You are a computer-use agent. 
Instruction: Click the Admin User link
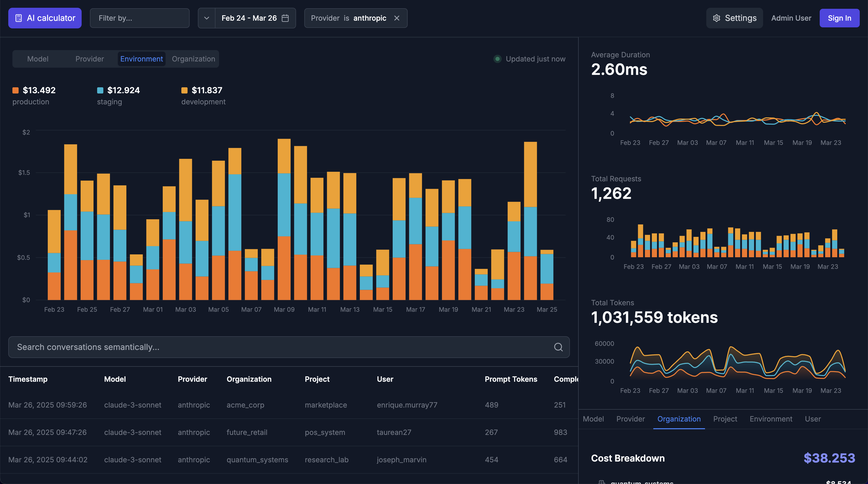coord(791,18)
